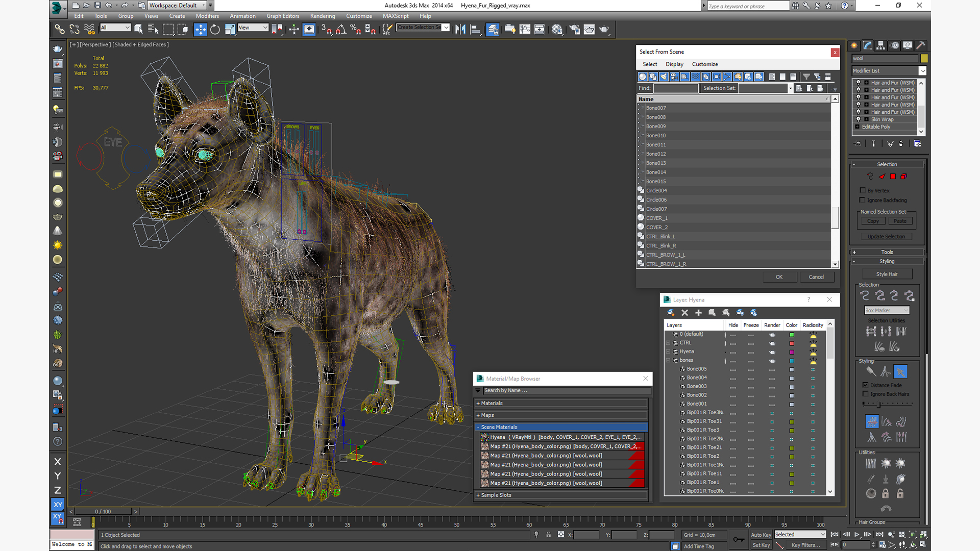Click Play Animation button

(x=856, y=534)
